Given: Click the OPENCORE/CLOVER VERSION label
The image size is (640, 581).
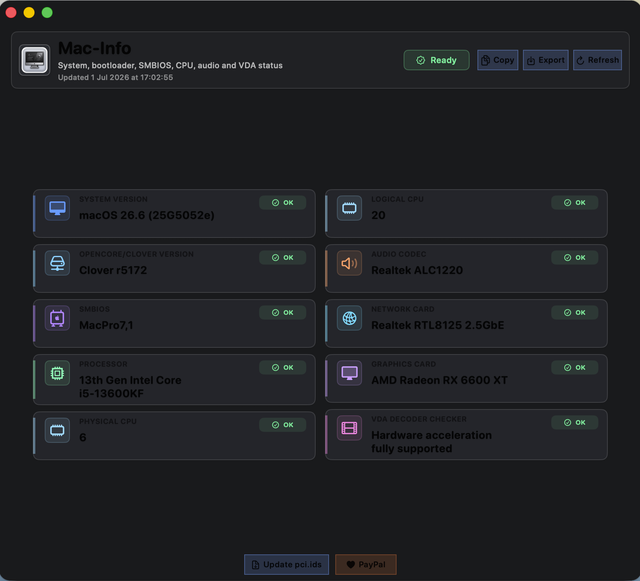Looking at the screenshot, I should [137, 254].
